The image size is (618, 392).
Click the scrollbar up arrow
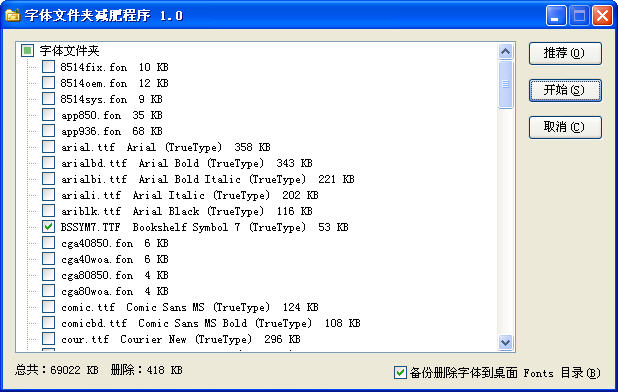[x=505, y=51]
